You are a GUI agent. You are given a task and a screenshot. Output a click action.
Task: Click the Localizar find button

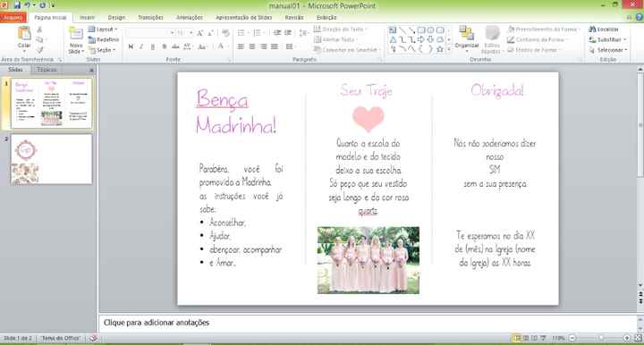(604, 29)
